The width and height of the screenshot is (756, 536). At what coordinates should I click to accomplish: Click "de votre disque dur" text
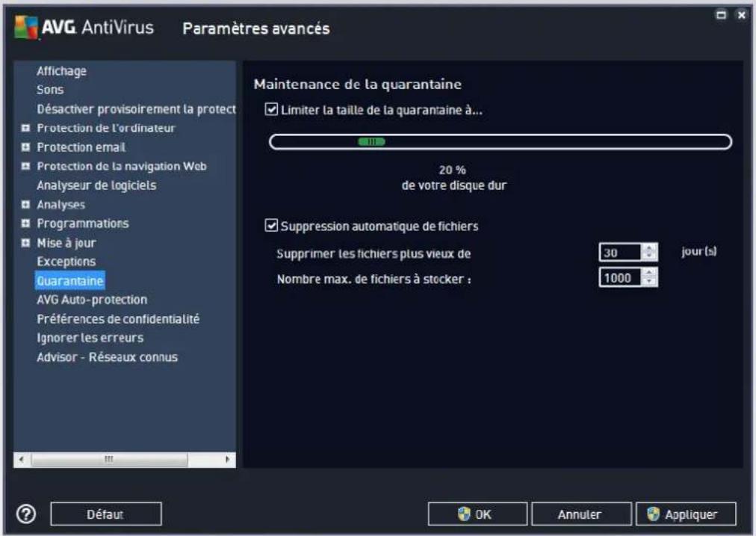(454, 185)
